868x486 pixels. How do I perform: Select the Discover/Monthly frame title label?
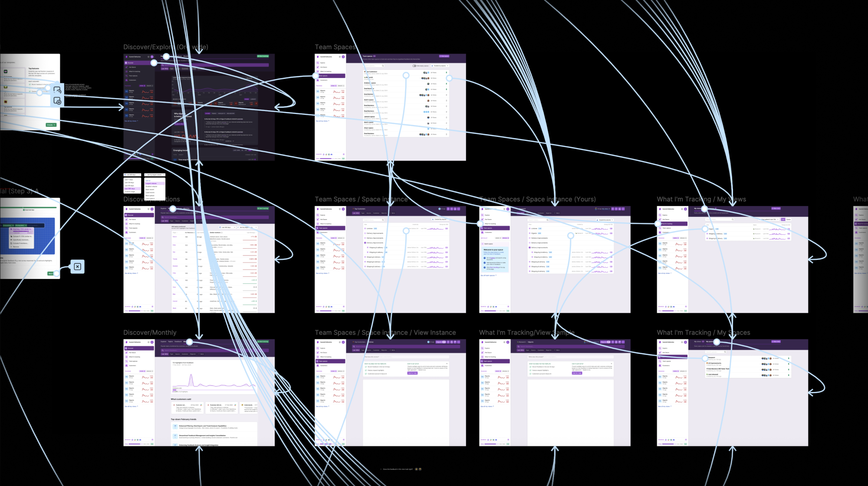[150, 333]
